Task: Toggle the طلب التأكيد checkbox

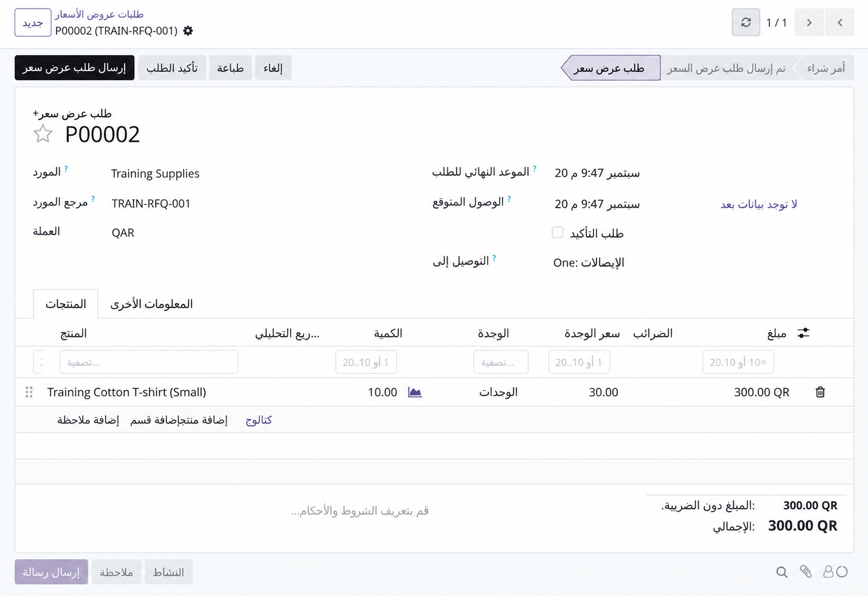Action: [558, 232]
